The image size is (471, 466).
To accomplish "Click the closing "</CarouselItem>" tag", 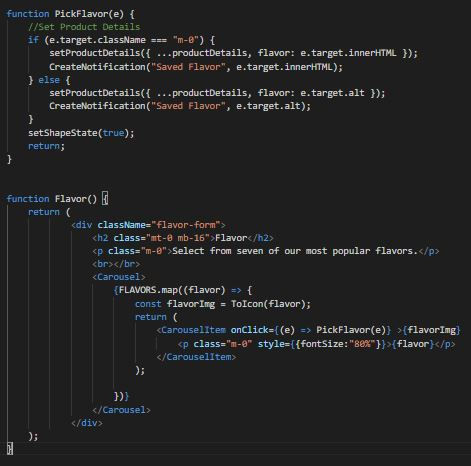I will click(x=196, y=357).
